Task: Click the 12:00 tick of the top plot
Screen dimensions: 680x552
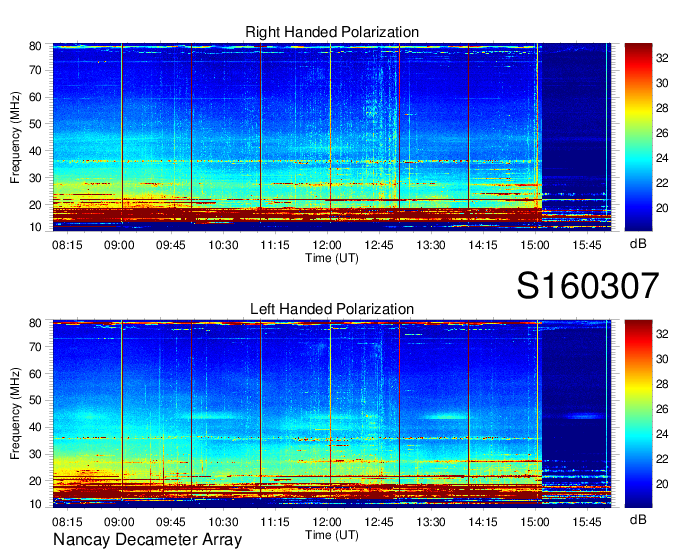Action: click(x=327, y=245)
